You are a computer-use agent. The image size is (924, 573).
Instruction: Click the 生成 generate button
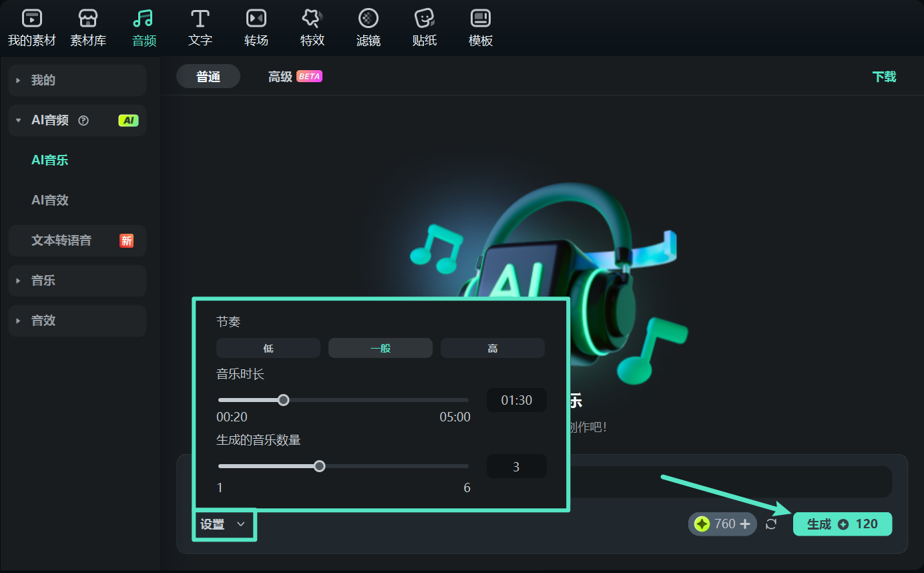[x=842, y=524]
